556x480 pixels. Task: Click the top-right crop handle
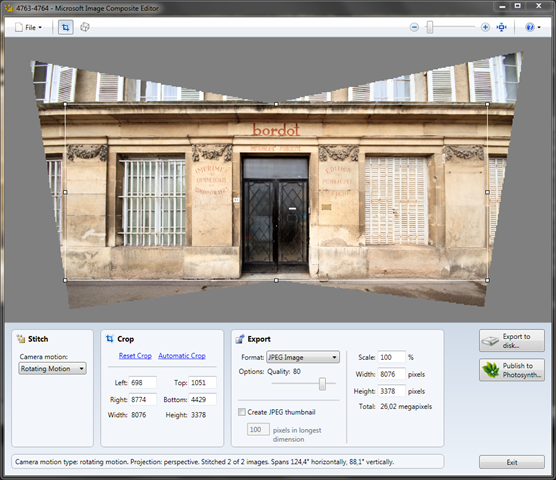tap(488, 104)
